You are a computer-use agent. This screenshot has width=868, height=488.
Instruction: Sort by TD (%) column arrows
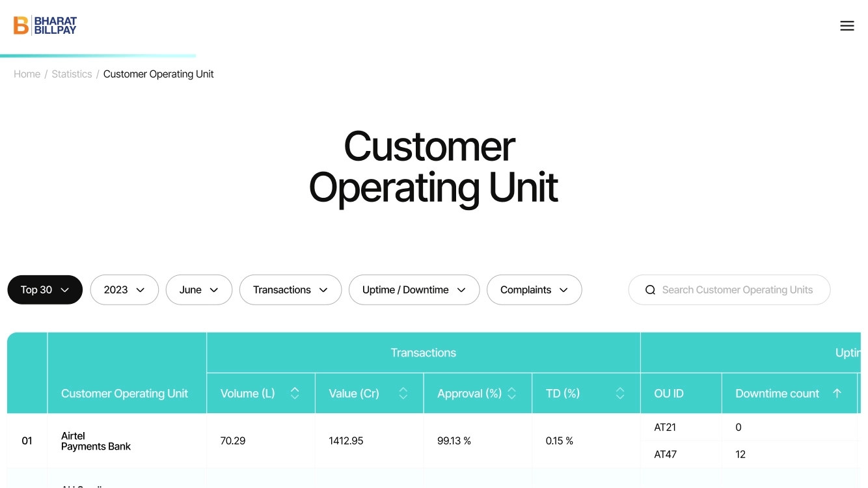coord(619,393)
